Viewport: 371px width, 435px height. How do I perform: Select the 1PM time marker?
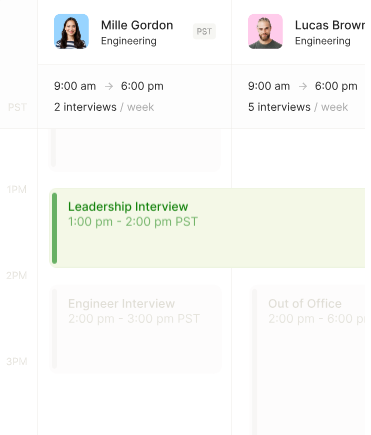(17, 189)
